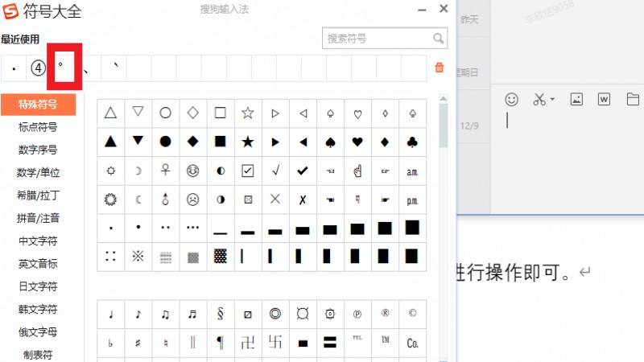Insert the smiley face symbol
Screen dimensions: 644x362
tap(192, 171)
